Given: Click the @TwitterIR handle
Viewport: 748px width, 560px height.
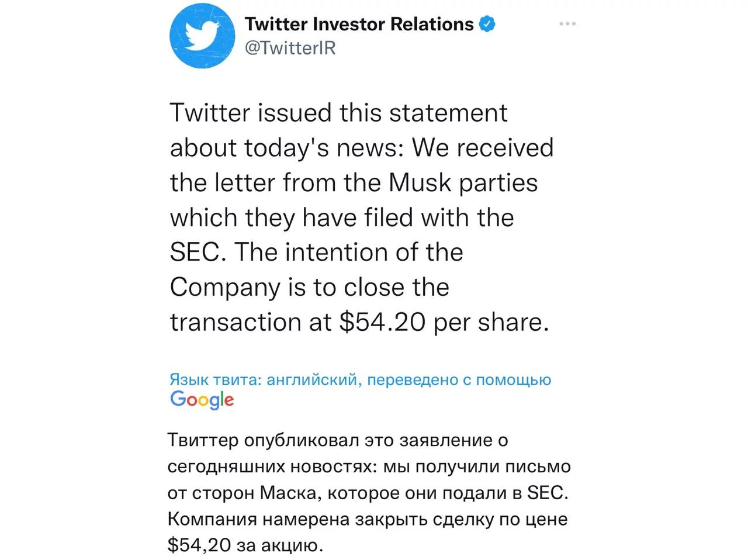Looking at the screenshot, I should point(290,48).
